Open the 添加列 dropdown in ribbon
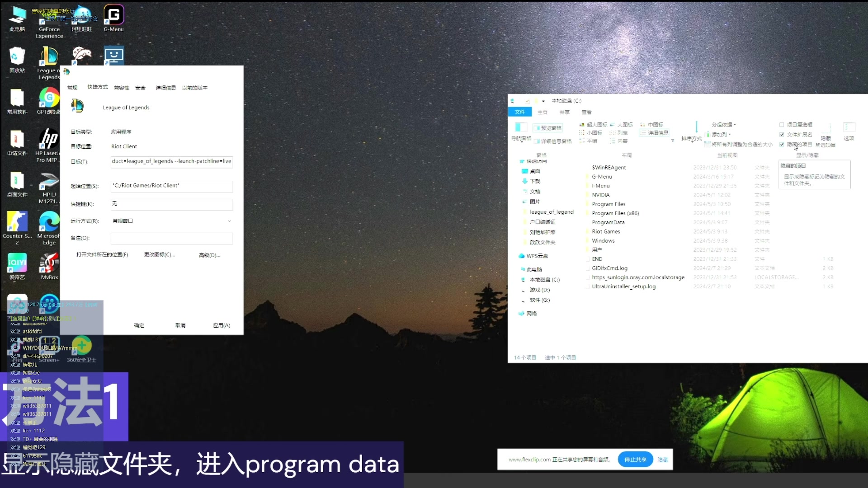This screenshot has width=868, height=488. (719, 135)
